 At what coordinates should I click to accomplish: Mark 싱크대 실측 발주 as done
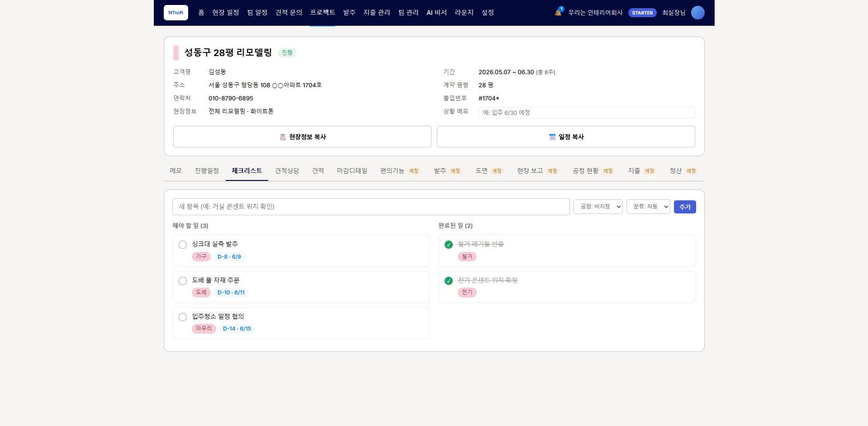[x=183, y=245]
